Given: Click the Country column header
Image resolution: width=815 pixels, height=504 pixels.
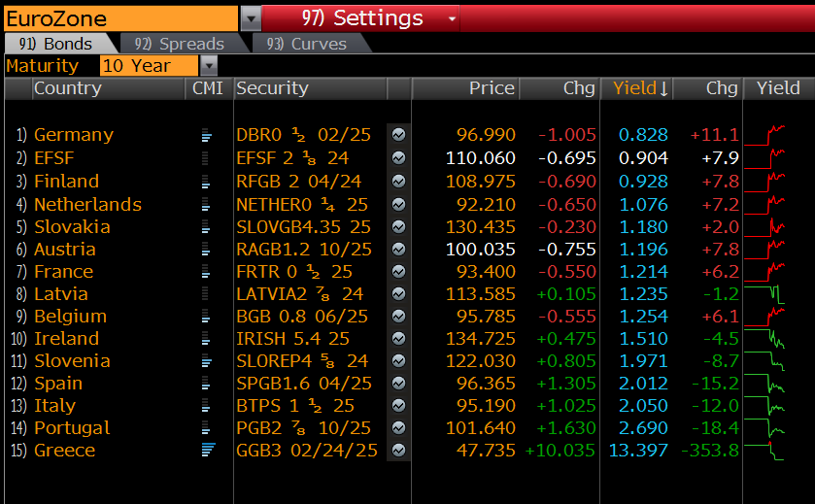Looking at the screenshot, I should click(x=108, y=88).
